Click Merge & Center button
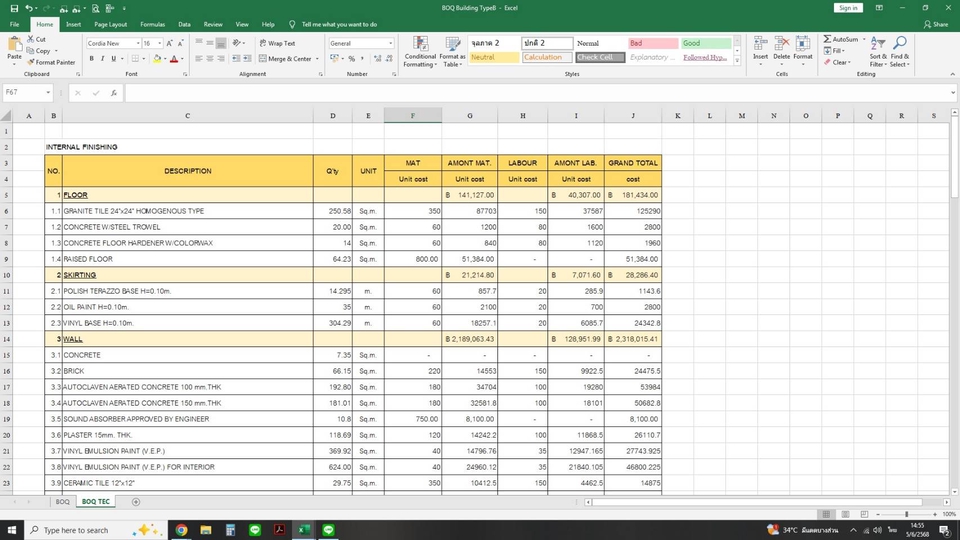The height and width of the screenshot is (540, 960). point(285,59)
